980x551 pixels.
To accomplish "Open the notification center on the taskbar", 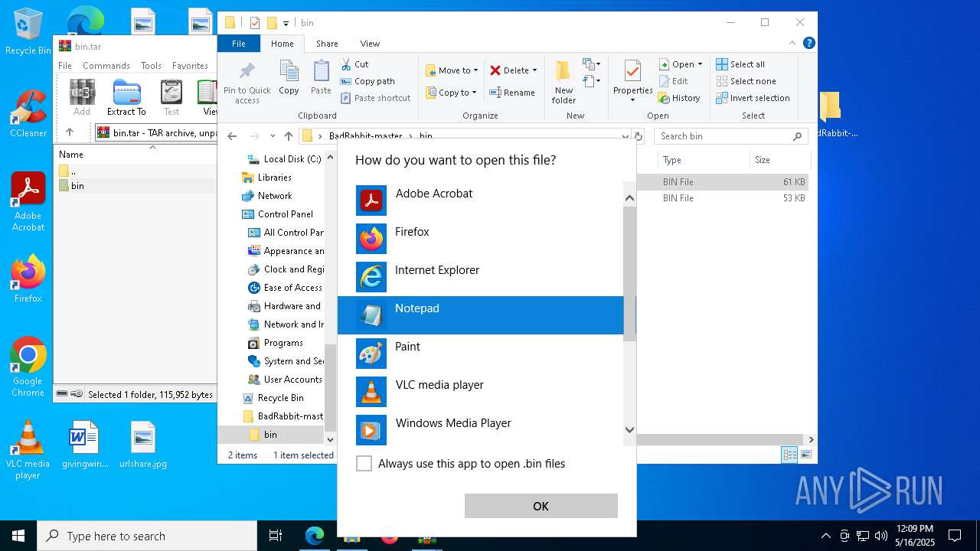I will click(955, 536).
